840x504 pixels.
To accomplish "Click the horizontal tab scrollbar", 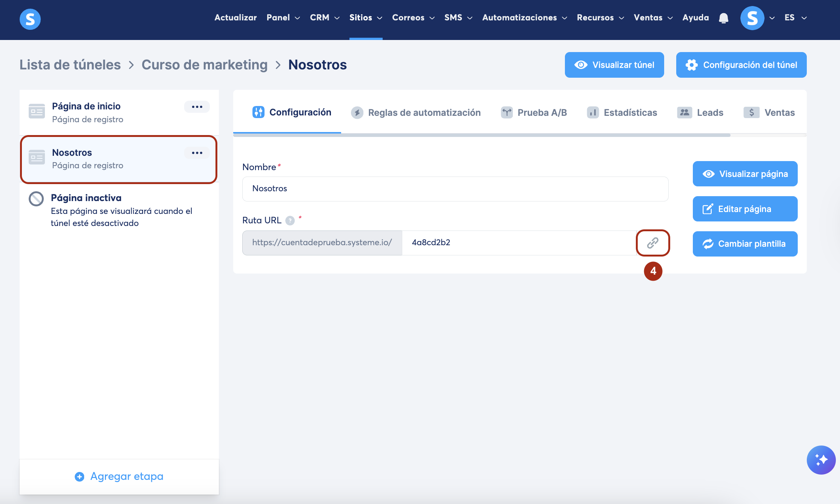I will (x=482, y=135).
